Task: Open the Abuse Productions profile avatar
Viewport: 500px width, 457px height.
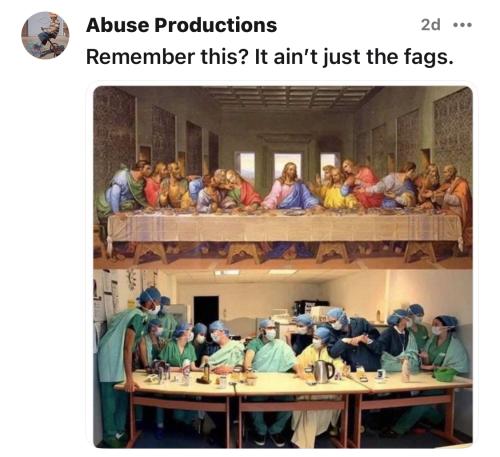Action: point(45,35)
